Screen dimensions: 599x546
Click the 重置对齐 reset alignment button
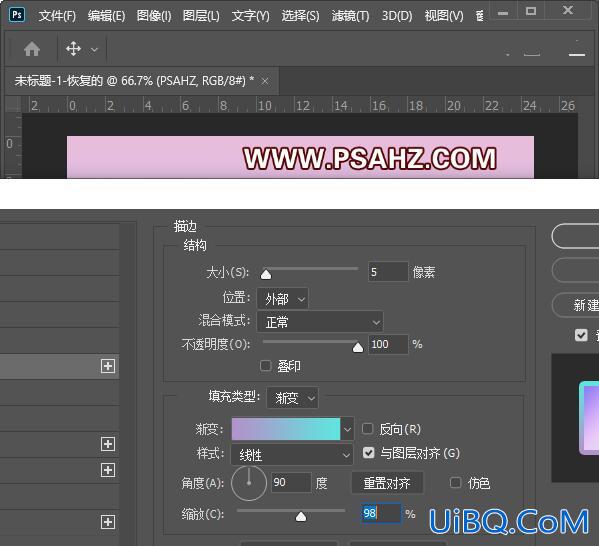[387, 483]
